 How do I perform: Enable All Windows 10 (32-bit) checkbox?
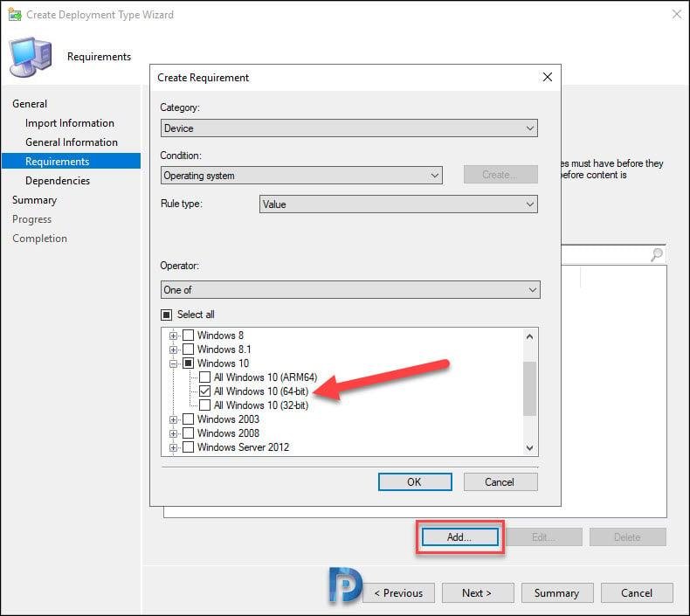click(x=204, y=405)
